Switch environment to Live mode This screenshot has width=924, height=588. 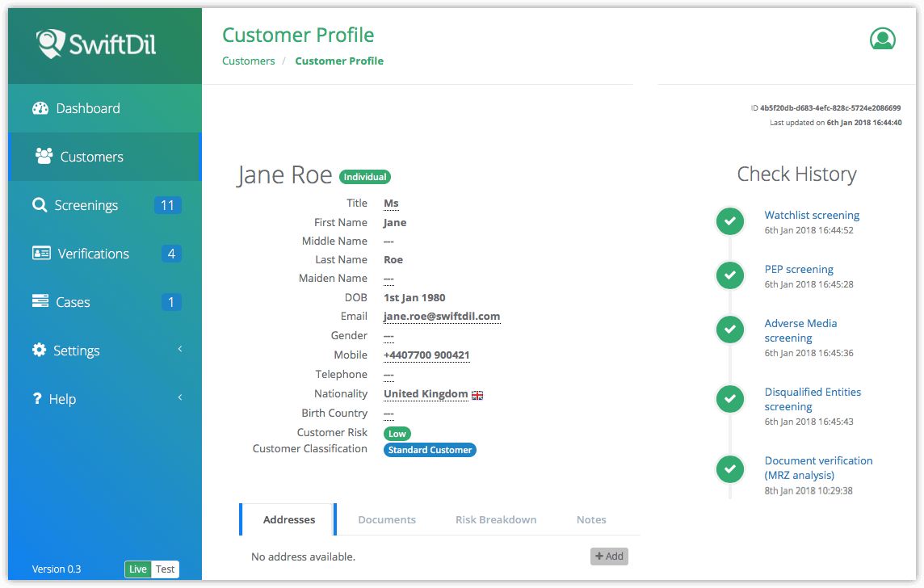point(138,569)
